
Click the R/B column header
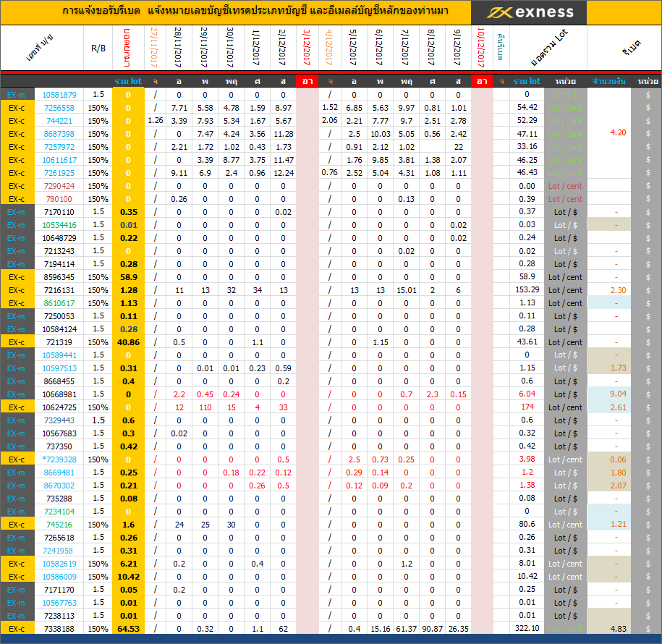pyautogui.click(x=98, y=48)
